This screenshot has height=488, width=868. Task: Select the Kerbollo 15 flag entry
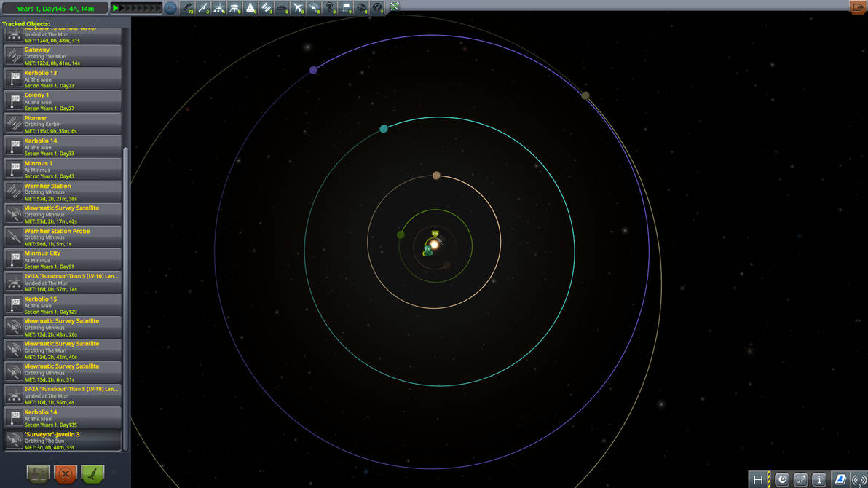[x=63, y=304]
